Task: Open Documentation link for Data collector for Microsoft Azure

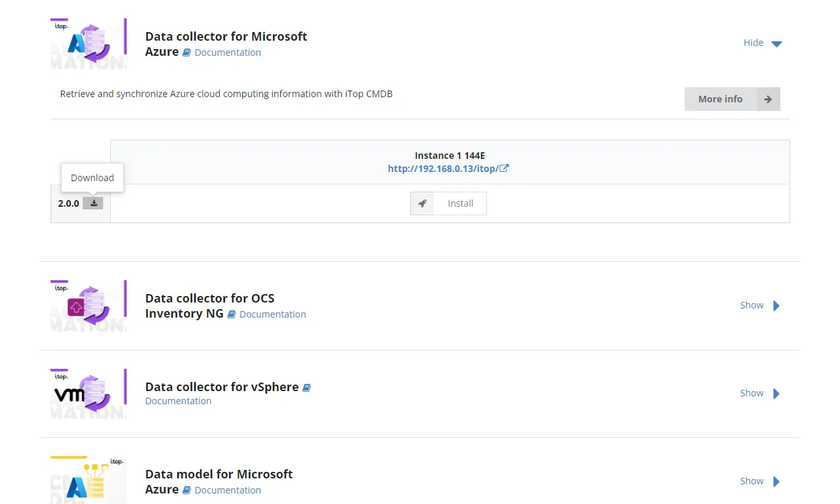Action: point(228,52)
